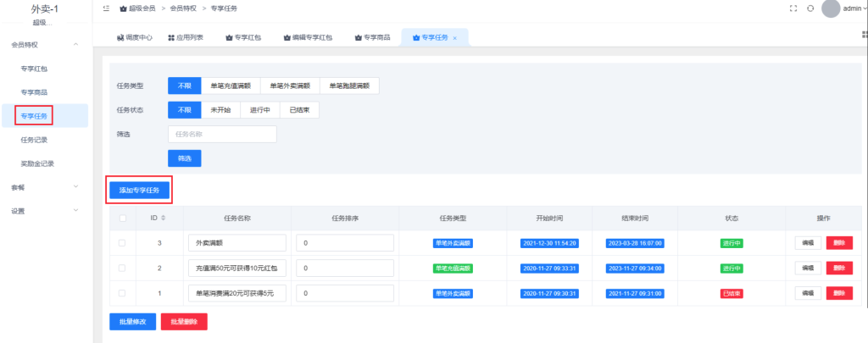
Task: Tick the select-all checkbox in table header
Action: (x=123, y=219)
